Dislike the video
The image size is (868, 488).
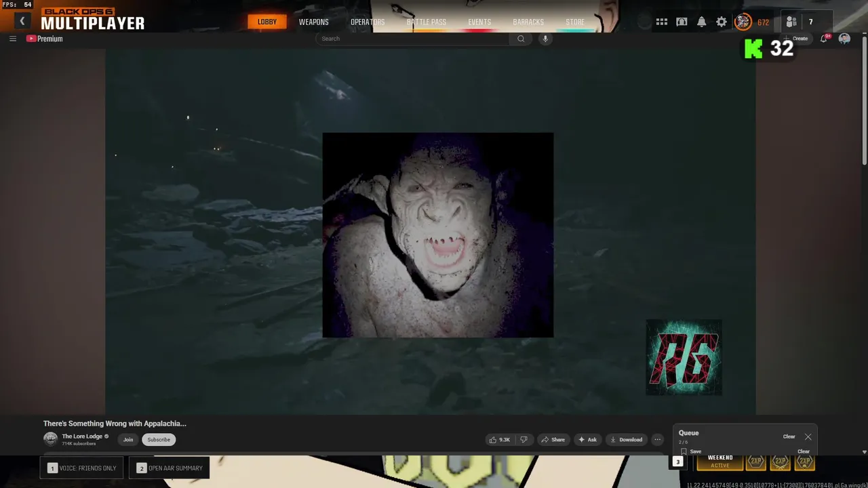[x=524, y=439]
